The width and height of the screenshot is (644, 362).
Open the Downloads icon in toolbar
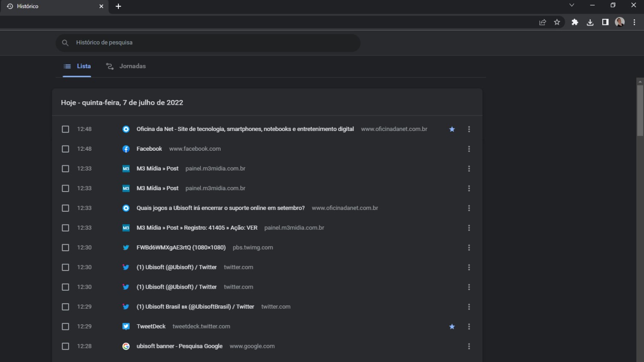[x=590, y=22]
